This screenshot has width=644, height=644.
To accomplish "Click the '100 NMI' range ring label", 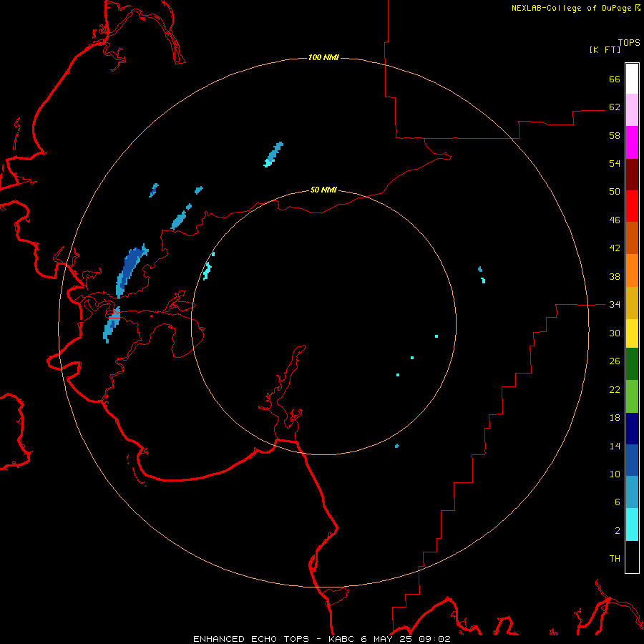I will pos(323,57).
